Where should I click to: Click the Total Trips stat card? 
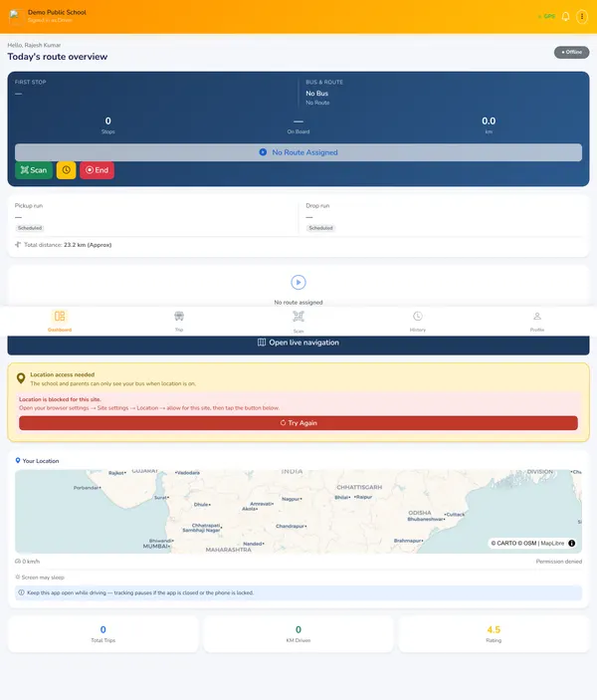point(103,634)
